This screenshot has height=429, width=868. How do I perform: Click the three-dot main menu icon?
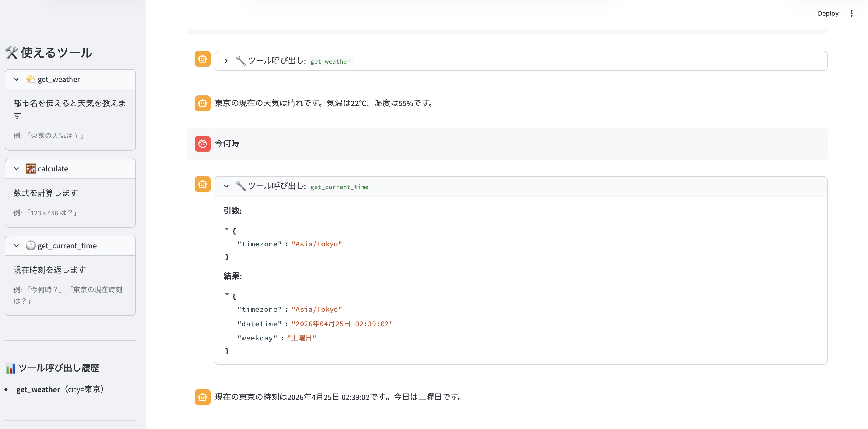pos(851,13)
